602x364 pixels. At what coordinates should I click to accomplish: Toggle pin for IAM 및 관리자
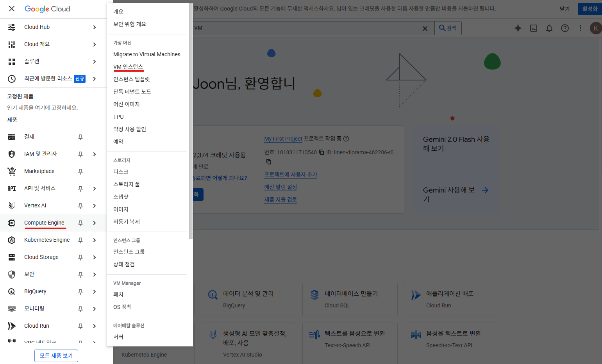point(80,154)
